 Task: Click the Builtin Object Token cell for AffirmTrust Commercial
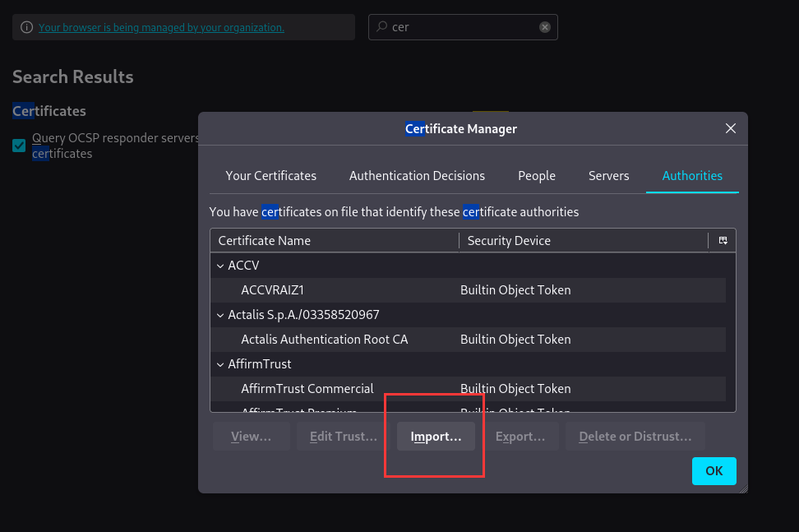[515, 389]
